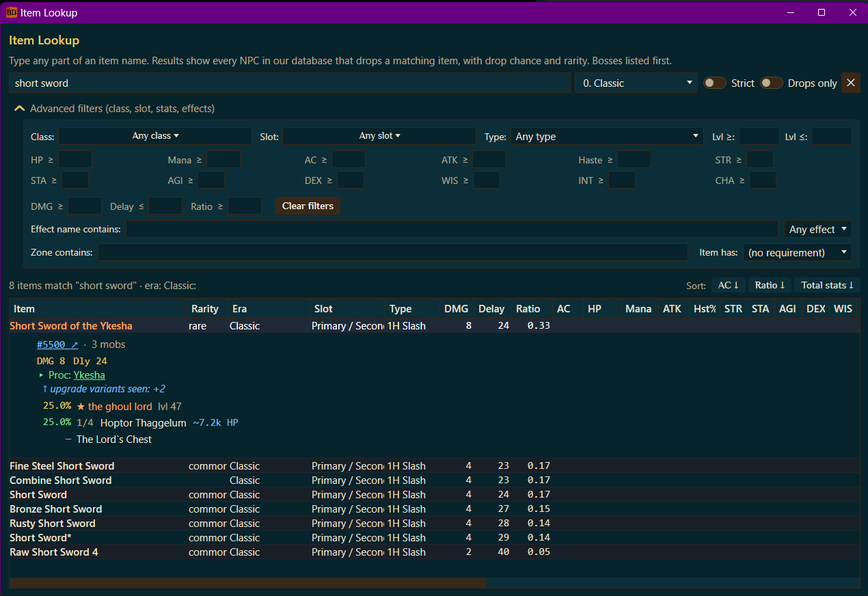Click the search box containing short sword

pos(290,83)
